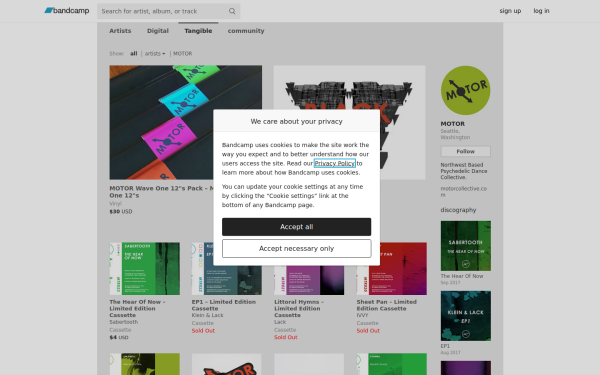600x375 pixels.
Task: Open the community tab
Action: (x=246, y=31)
